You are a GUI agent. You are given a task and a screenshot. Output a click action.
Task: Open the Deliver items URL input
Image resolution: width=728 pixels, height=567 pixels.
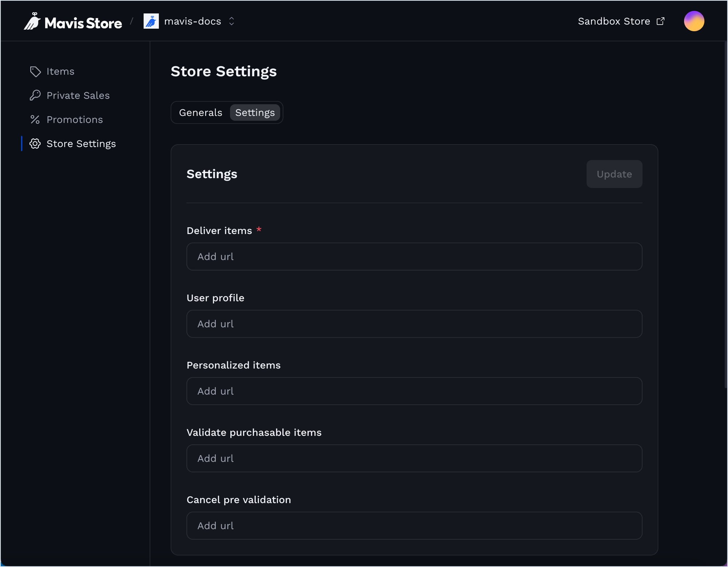414,256
